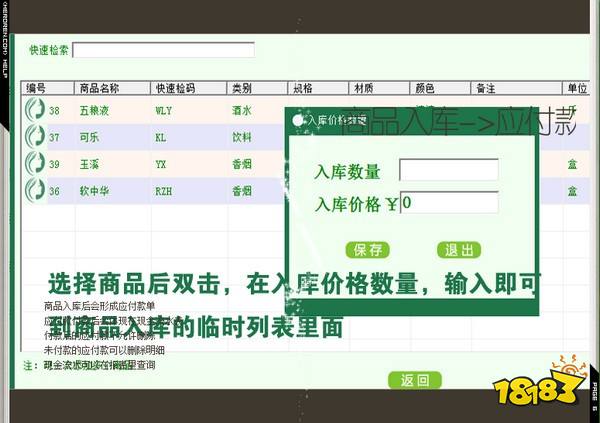
Task: Click the WLY quick code cell
Action: (165, 110)
